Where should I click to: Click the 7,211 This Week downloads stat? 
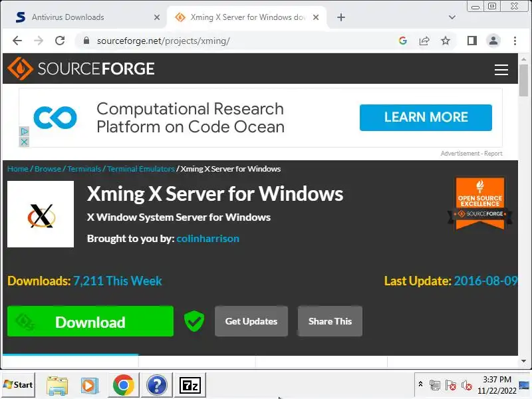[x=118, y=281]
